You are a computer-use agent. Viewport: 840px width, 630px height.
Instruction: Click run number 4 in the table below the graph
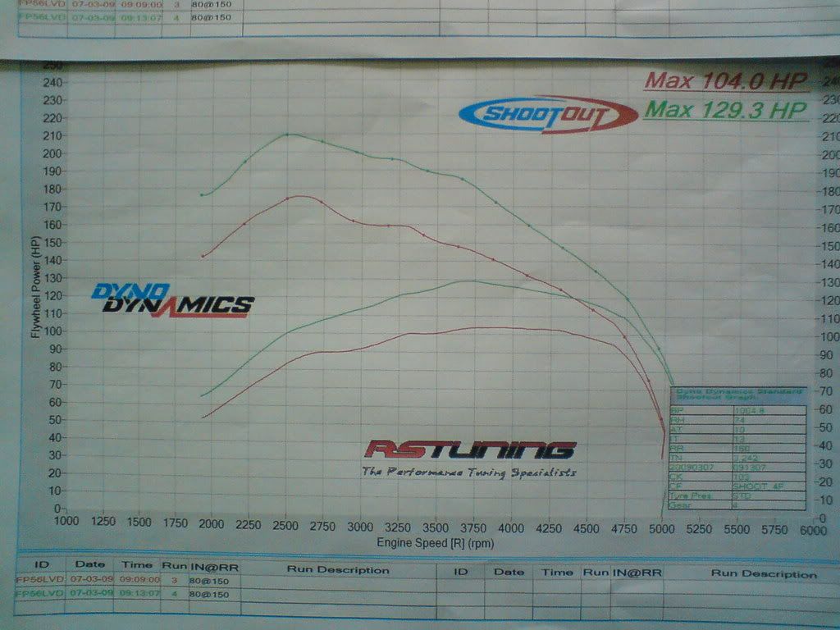point(175,594)
